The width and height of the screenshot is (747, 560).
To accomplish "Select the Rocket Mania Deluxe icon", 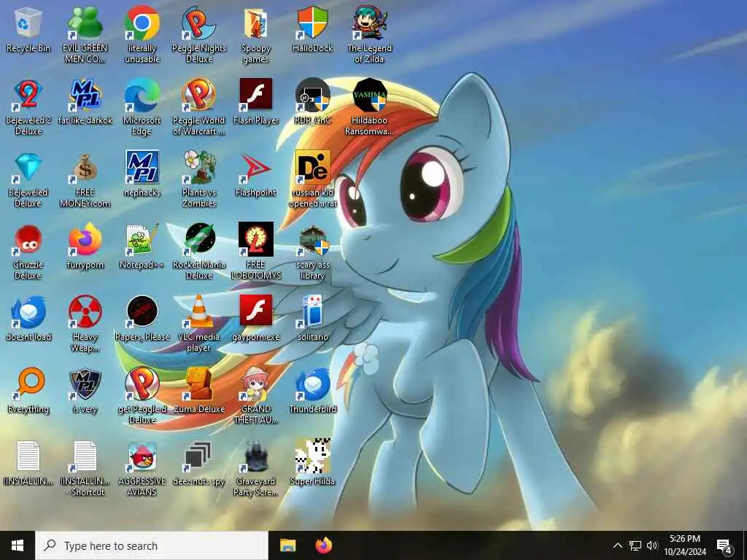I will (198, 239).
